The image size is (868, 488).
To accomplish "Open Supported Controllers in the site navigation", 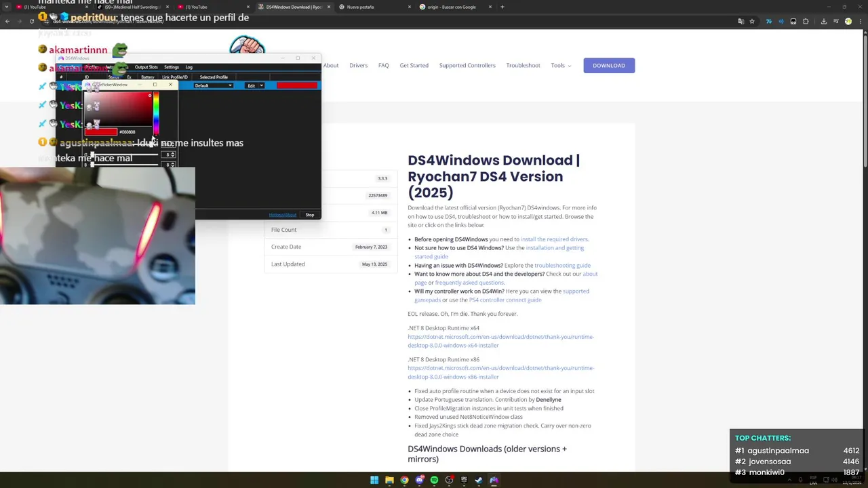I will coord(467,66).
